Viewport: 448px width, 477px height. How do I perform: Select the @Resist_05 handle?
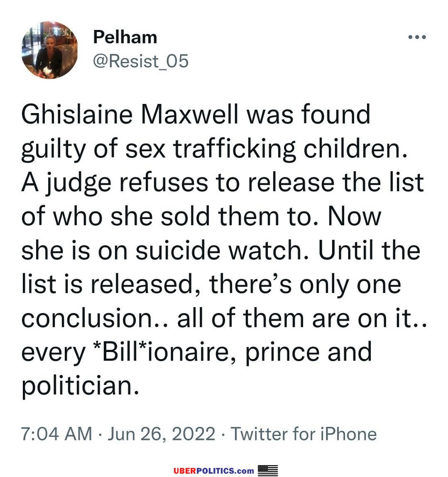(141, 61)
